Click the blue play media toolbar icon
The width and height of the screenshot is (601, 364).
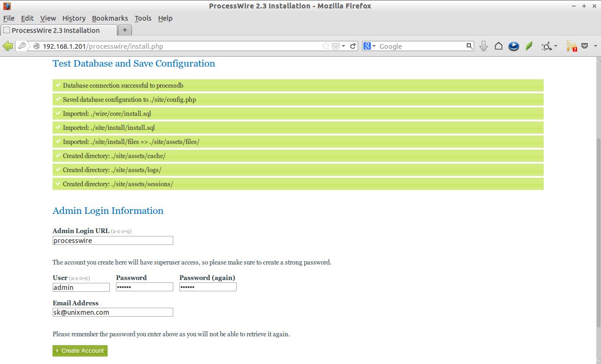(x=514, y=46)
